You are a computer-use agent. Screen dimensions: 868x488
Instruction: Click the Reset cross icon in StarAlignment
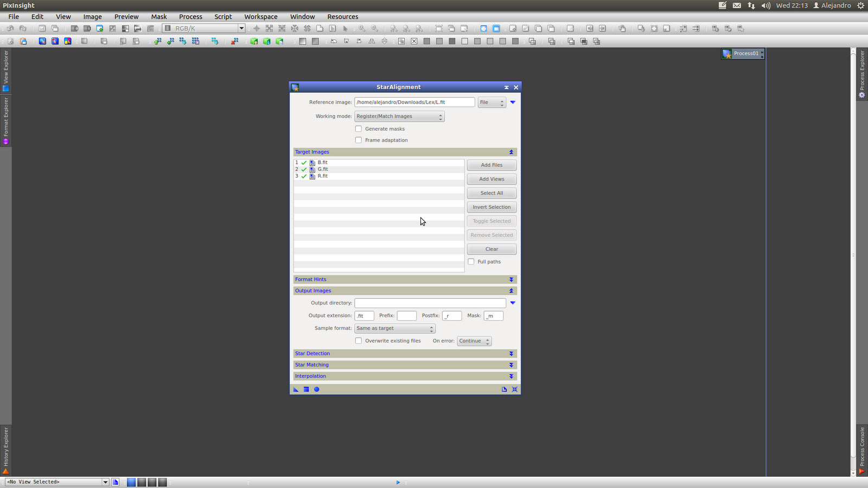click(515, 389)
